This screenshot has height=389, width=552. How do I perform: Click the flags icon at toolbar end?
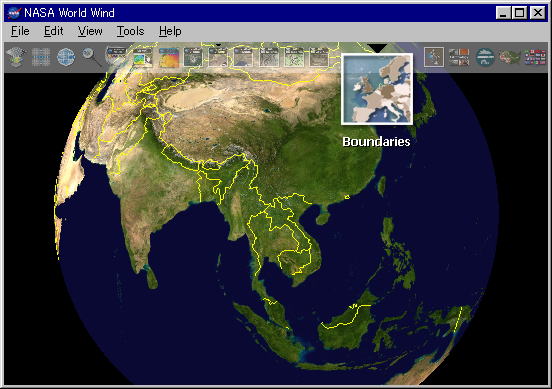(535, 57)
